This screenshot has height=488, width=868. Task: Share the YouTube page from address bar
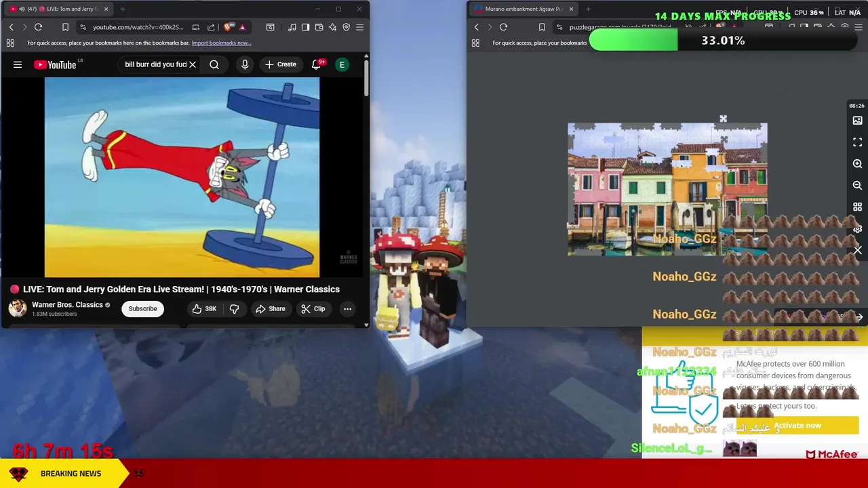[x=211, y=27]
